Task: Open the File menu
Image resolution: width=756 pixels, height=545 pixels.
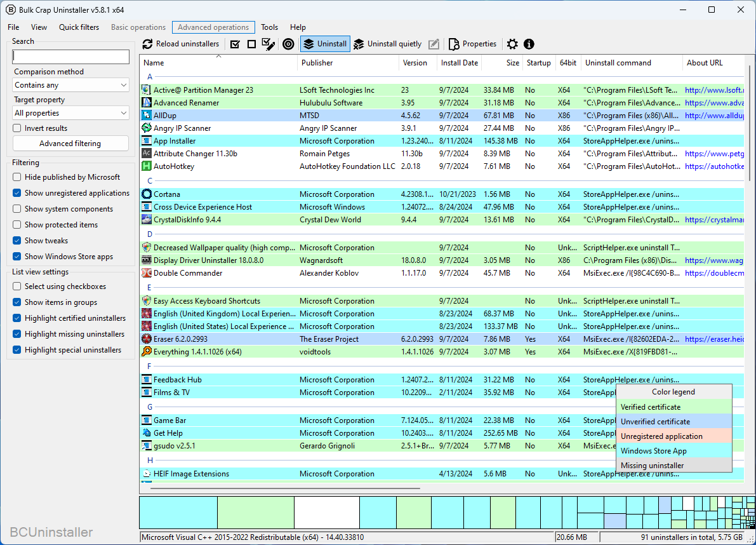Action: pyautogui.click(x=13, y=27)
